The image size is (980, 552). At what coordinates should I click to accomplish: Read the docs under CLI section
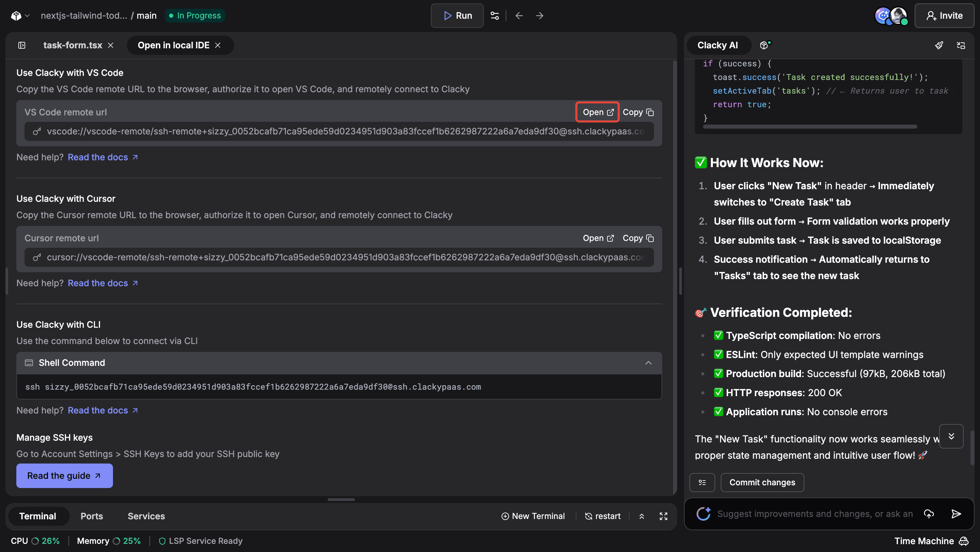(103, 410)
